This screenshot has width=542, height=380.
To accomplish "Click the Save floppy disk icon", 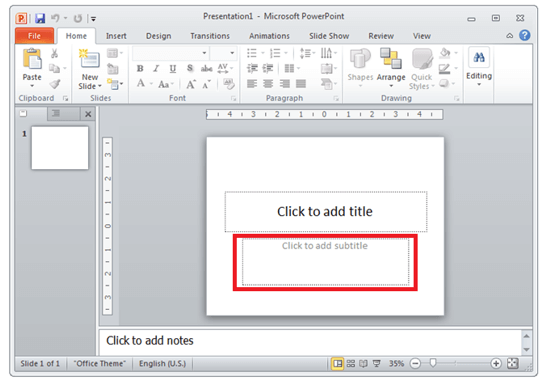I will (40, 18).
